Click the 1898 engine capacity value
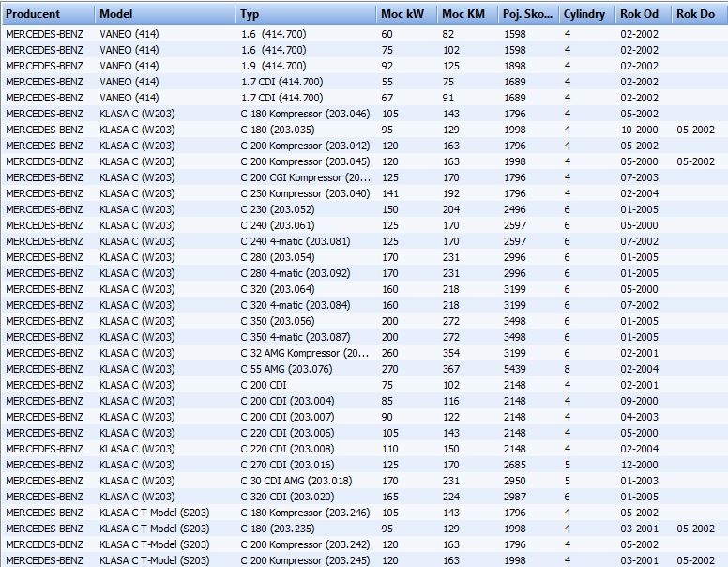The width and height of the screenshot is (728, 567). [515, 66]
